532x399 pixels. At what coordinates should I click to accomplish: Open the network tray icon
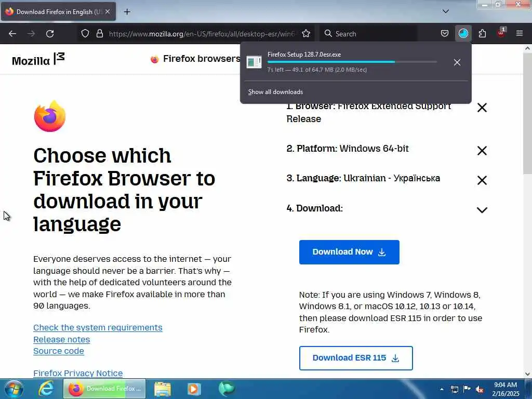(x=454, y=389)
